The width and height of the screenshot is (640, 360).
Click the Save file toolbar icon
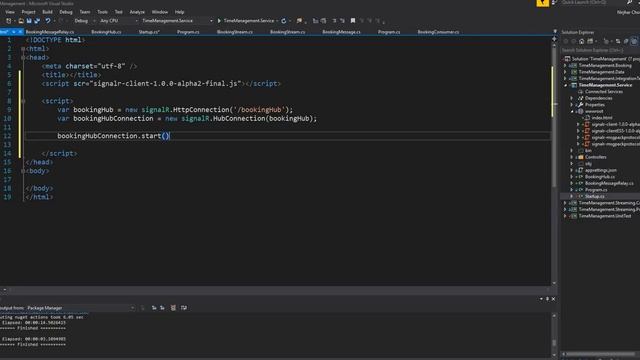(x=29, y=21)
